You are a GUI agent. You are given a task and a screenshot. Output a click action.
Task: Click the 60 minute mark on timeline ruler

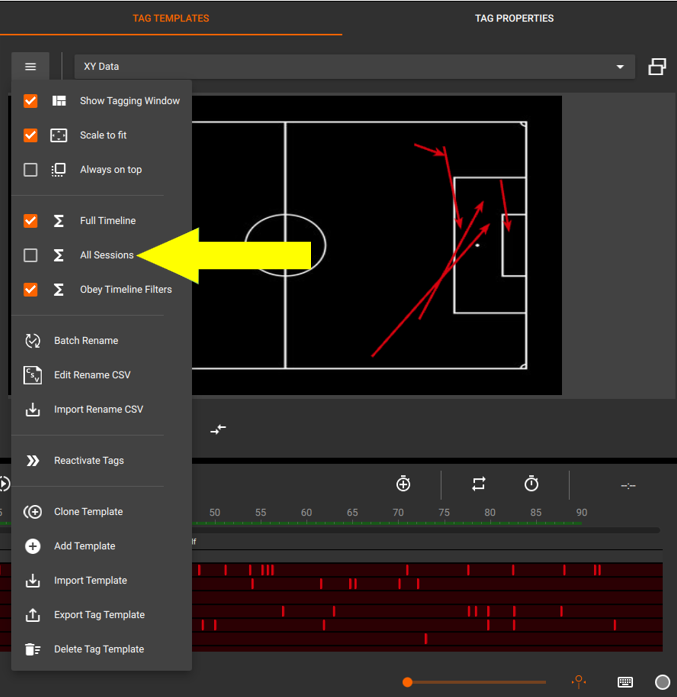click(306, 513)
